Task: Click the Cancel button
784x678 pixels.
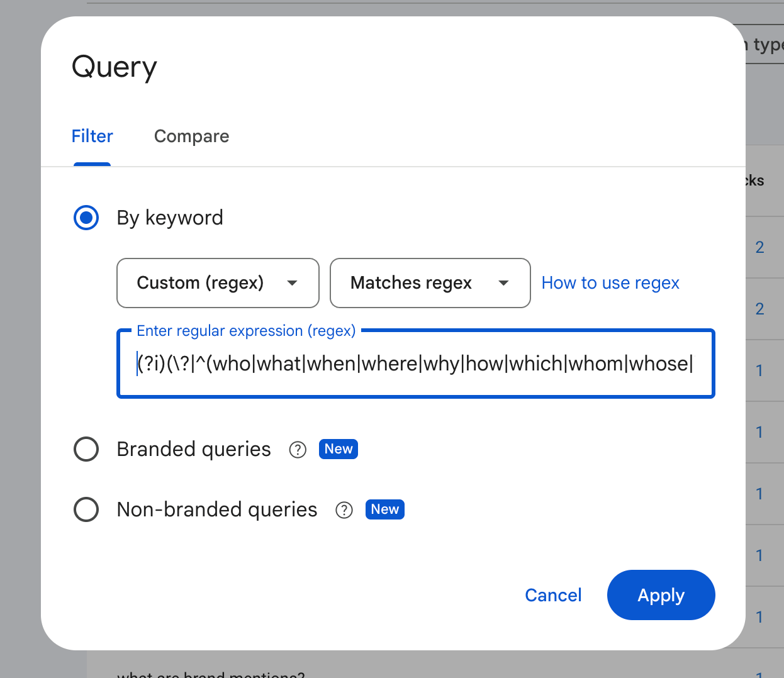Action: click(x=553, y=595)
